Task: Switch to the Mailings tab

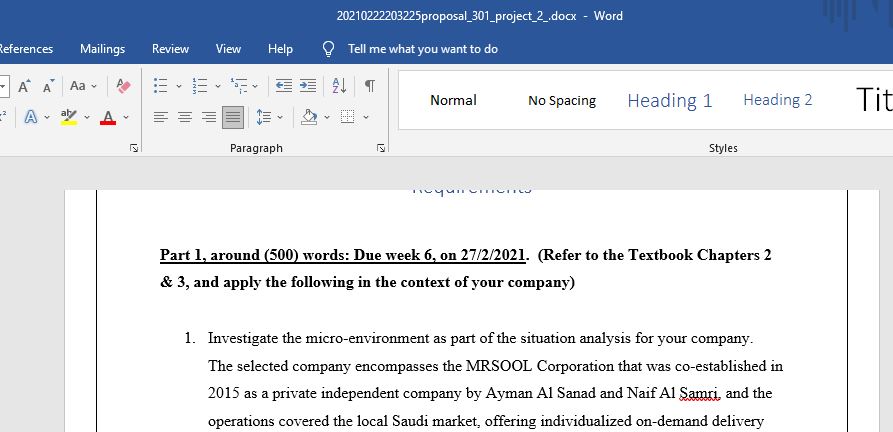Action: click(x=102, y=48)
